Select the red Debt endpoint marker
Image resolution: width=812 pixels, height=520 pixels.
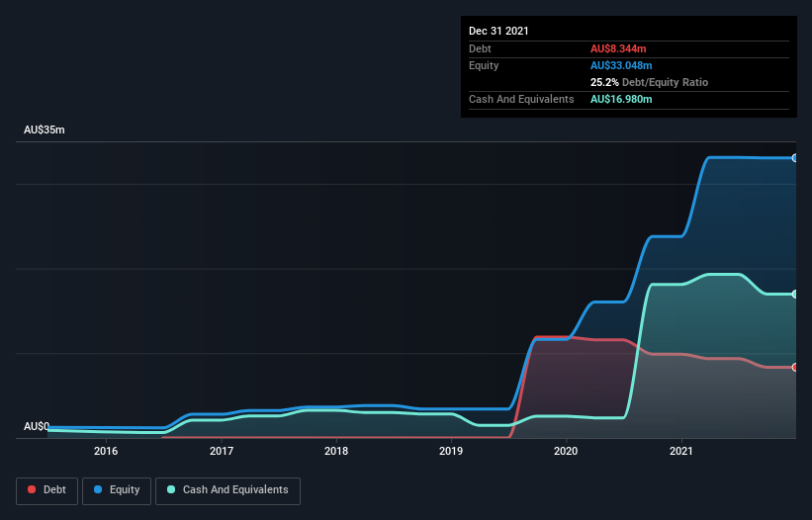795,368
